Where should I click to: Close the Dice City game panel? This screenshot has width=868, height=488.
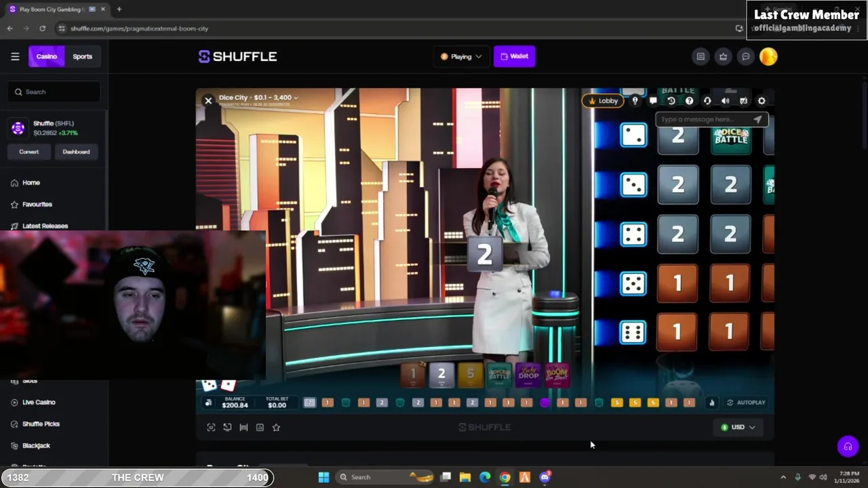pyautogui.click(x=208, y=100)
